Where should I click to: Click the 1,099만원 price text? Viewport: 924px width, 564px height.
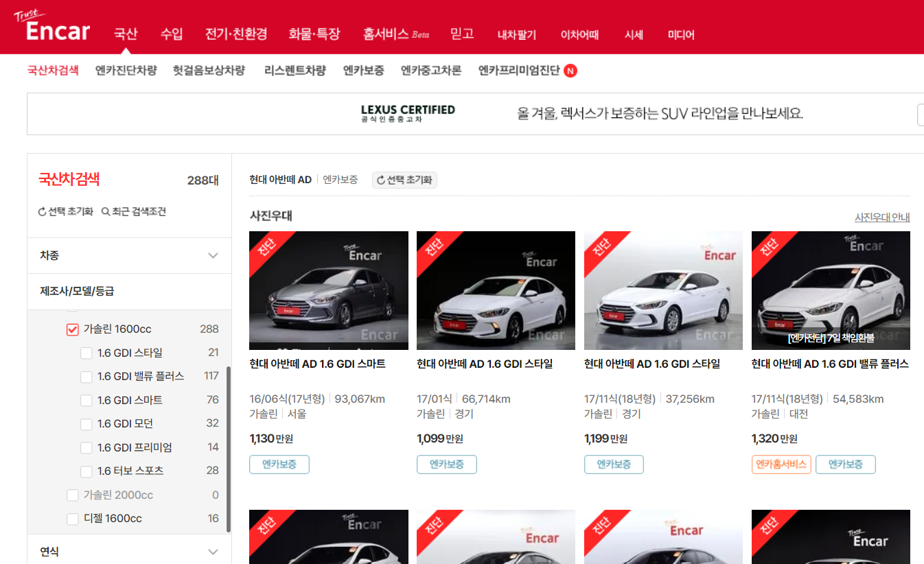[440, 438]
